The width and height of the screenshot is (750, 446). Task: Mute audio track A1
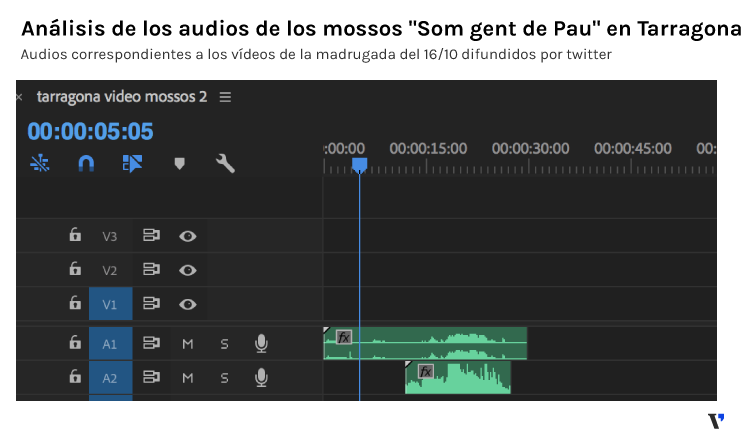coord(187,344)
